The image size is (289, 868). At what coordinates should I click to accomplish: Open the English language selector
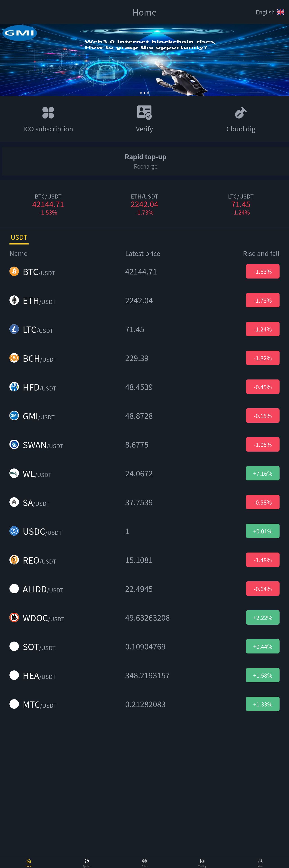click(x=270, y=12)
